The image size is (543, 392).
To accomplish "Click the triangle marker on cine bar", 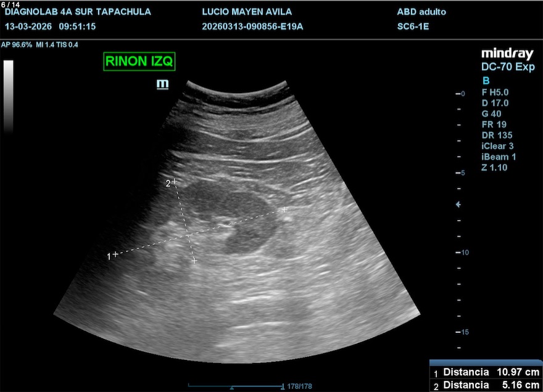I will 232,388.
